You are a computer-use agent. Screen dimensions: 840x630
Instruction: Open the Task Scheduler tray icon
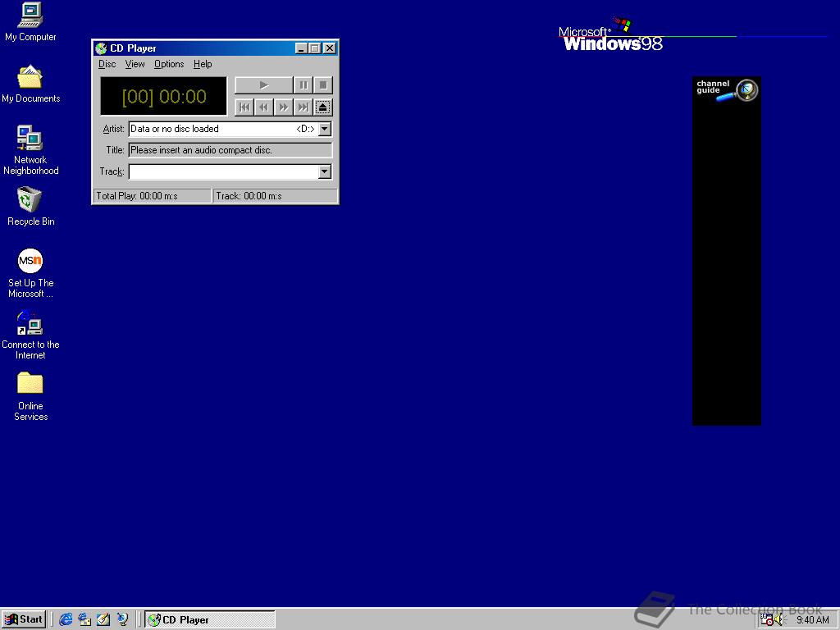point(767,620)
